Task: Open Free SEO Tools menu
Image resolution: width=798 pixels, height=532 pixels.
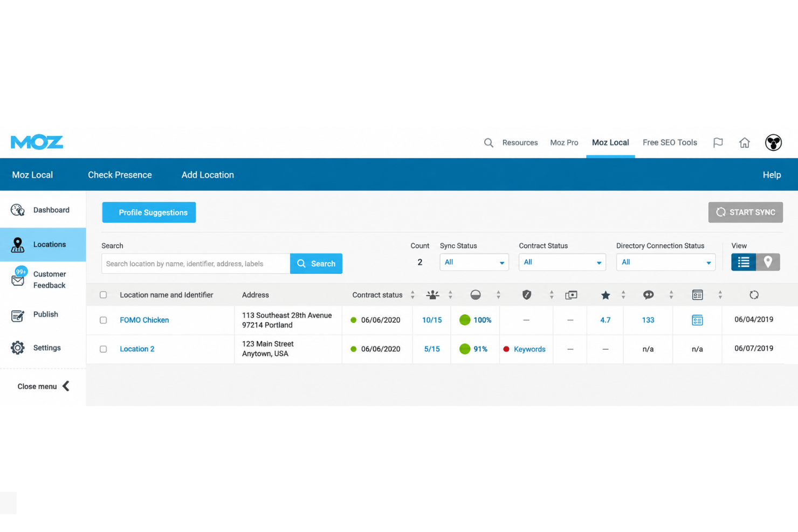Action: [670, 143]
